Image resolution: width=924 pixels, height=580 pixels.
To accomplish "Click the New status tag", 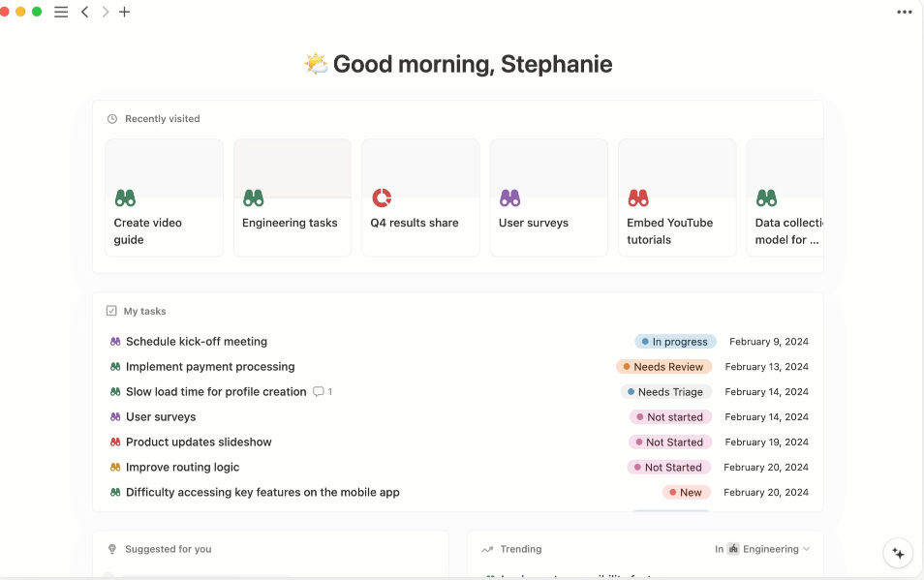I will [687, 492].
